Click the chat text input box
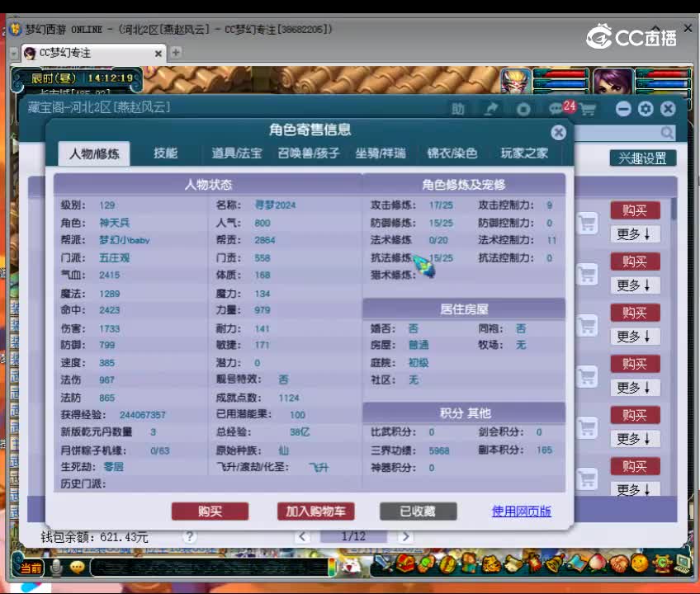The height and width of the screenshot is (594, 700). coord(209,568)
